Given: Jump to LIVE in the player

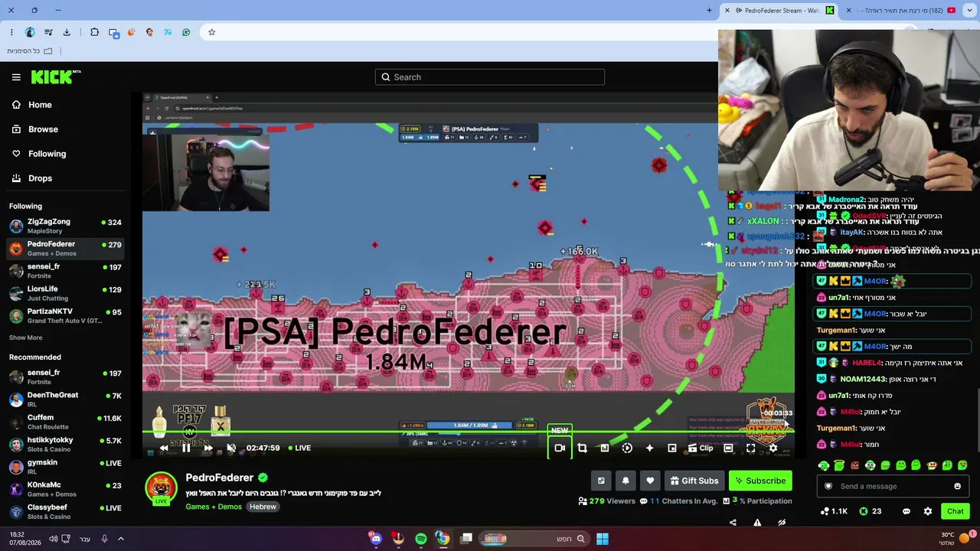Looking at the screenshot, I should (x=299, y=448).
